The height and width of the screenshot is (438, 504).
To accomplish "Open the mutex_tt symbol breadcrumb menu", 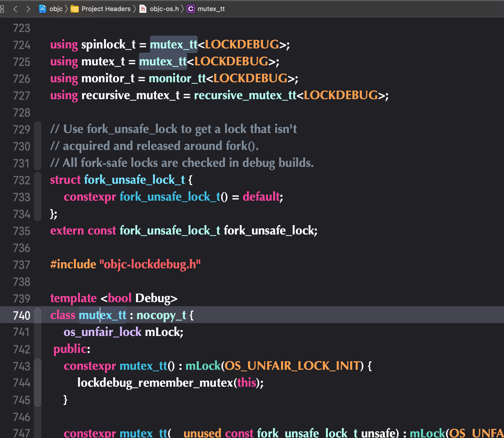I will pyautogui.click(x=211, y=9).
